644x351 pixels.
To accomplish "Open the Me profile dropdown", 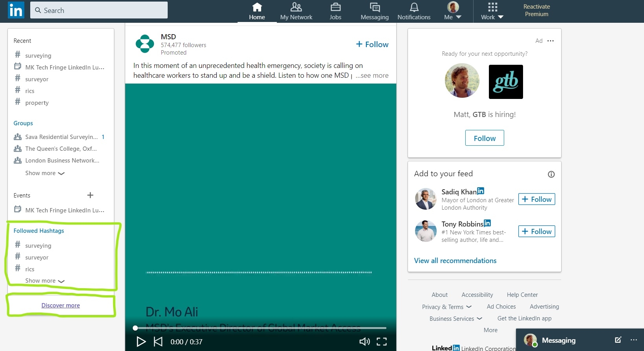I will (453, 11).
